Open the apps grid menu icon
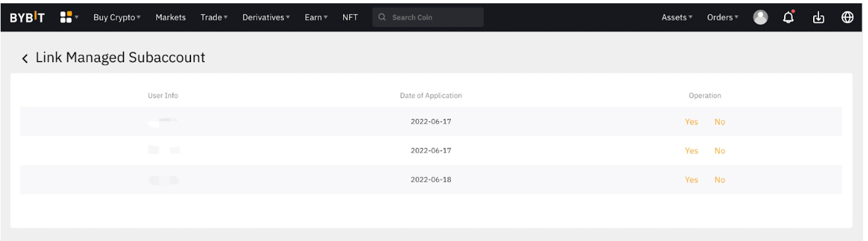The height and width of the screenshot is (241, 868). click(x=65, y=17)
